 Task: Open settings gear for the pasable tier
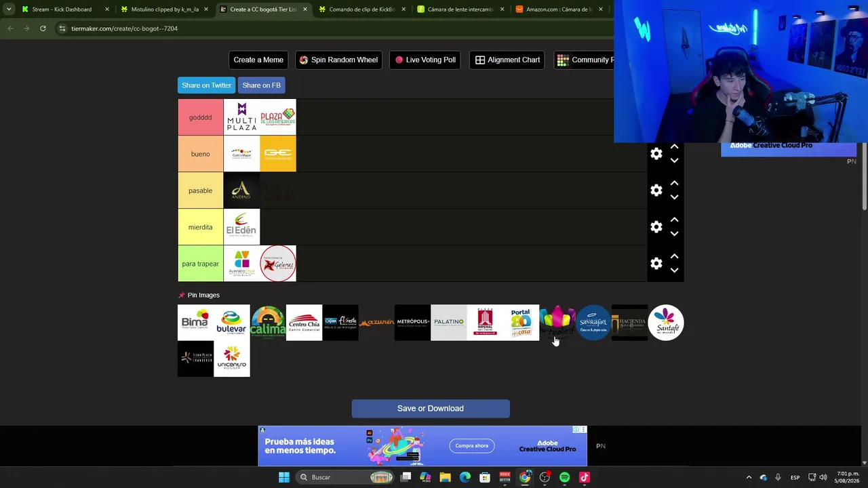point(656,190)
